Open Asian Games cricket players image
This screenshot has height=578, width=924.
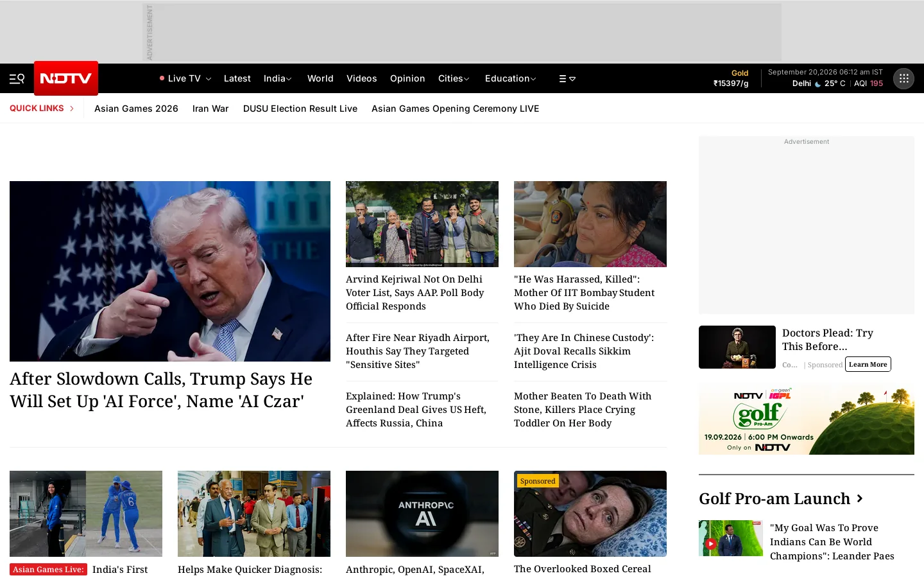[x=86, y=514]
